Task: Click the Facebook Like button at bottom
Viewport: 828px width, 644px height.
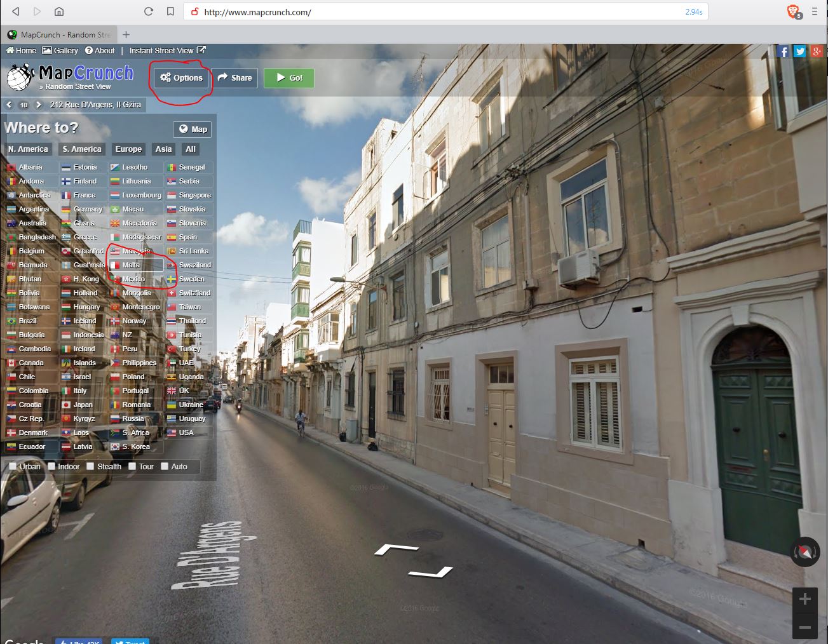Action: pos(78,641)
